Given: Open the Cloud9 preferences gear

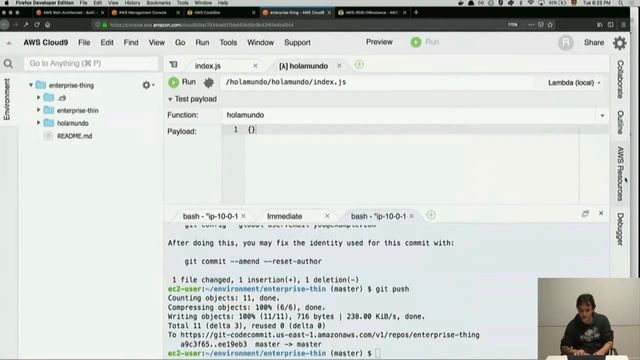Looking at the screenshot, I should (620, 42).
